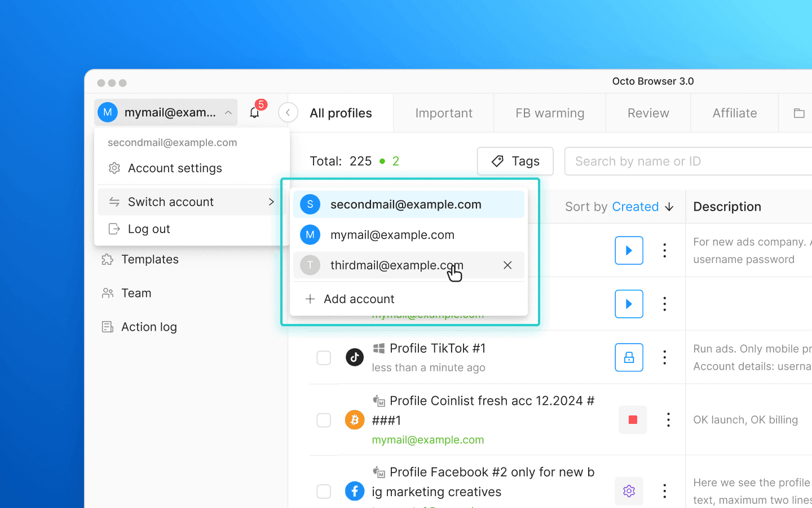Screen dimensions: 812x508
Task: Choose Switch account from the menu
Action: pos(192,202)
